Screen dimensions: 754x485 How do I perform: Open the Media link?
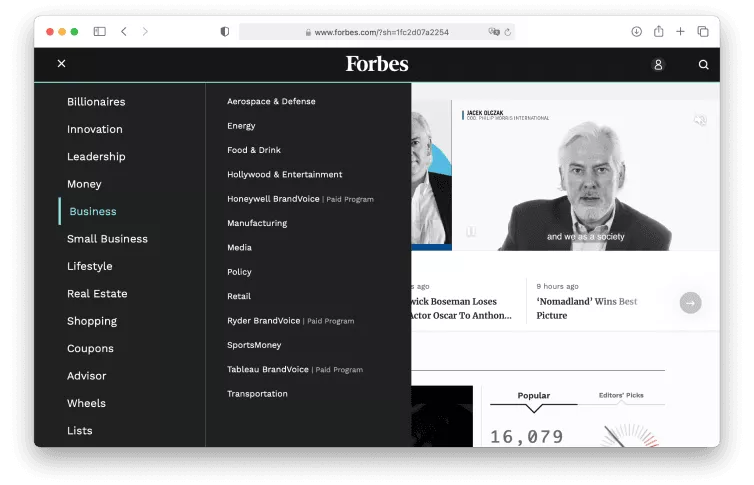click(239, 248)
